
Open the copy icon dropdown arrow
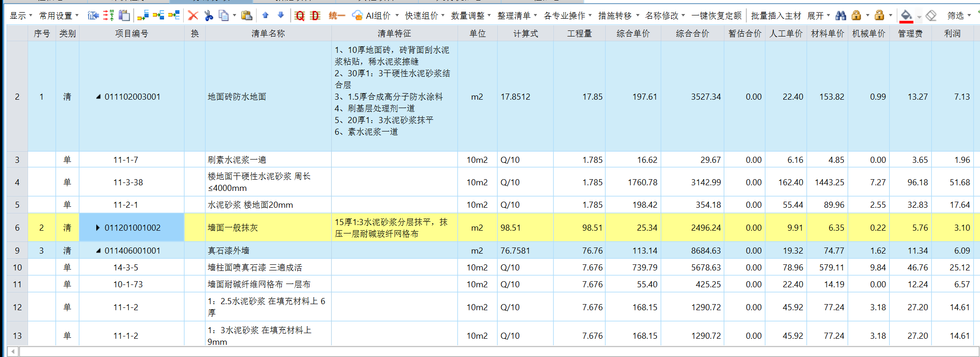click(234, 15)
